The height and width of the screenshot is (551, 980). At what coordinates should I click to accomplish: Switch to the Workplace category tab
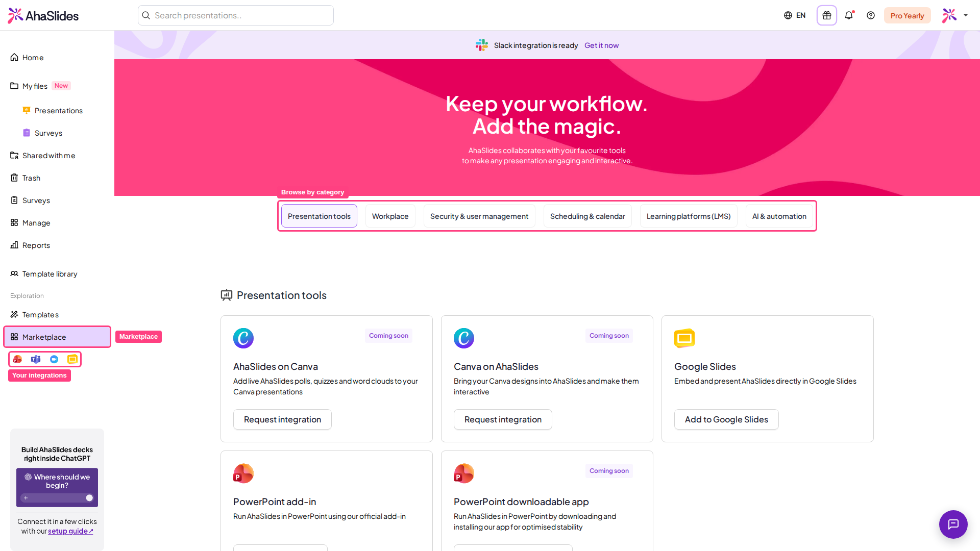click(390, 216)
